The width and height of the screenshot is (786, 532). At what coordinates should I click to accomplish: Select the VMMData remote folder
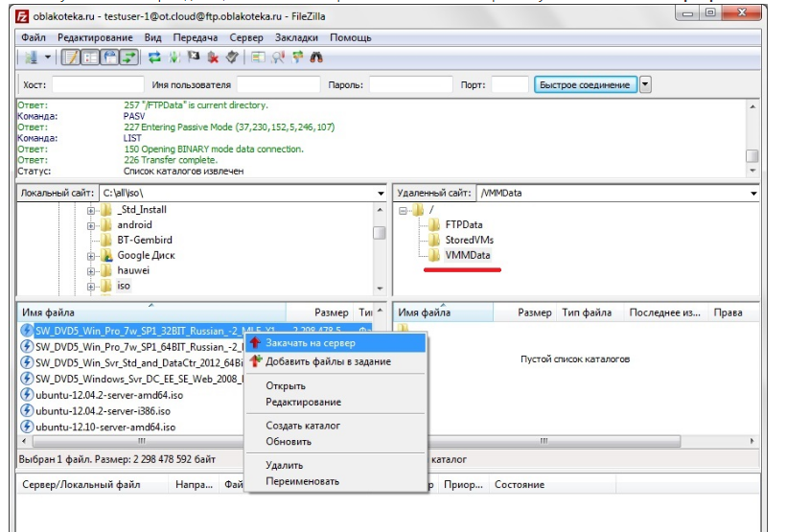click(x=468, y=256)
